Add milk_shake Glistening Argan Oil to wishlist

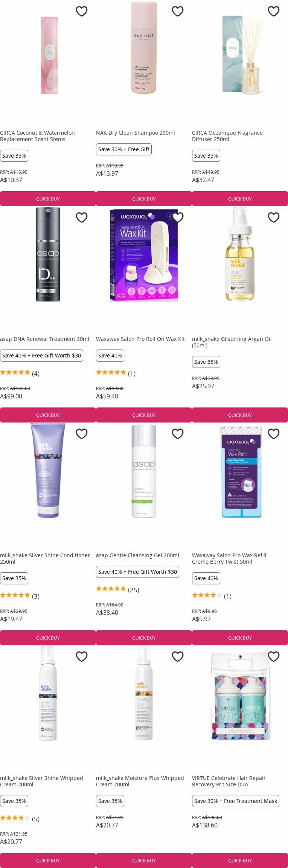[274, 217]
